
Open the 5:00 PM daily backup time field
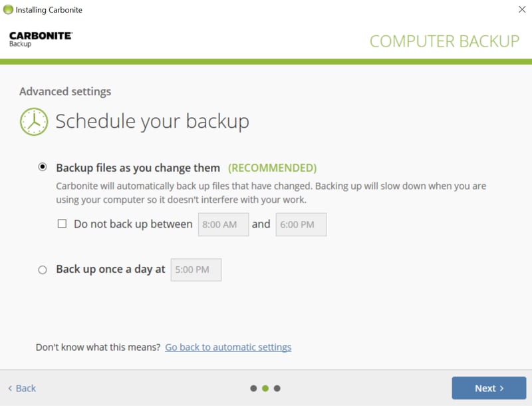(196, 270)
